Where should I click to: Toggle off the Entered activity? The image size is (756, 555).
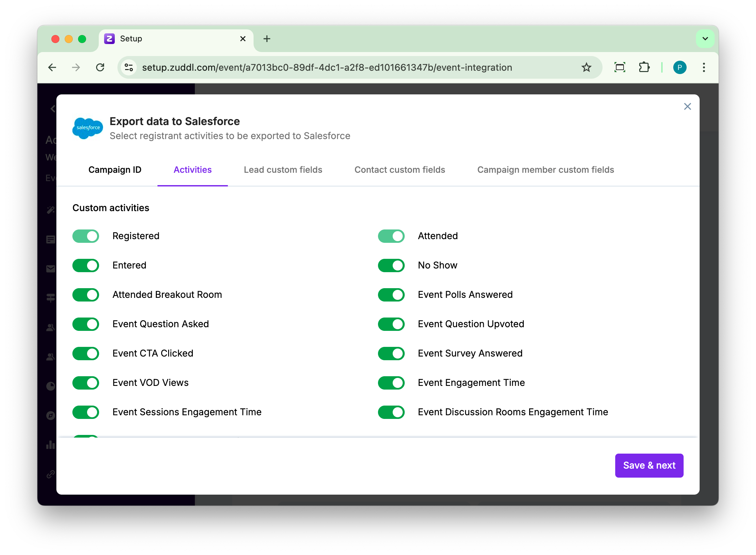pos(86,265)
